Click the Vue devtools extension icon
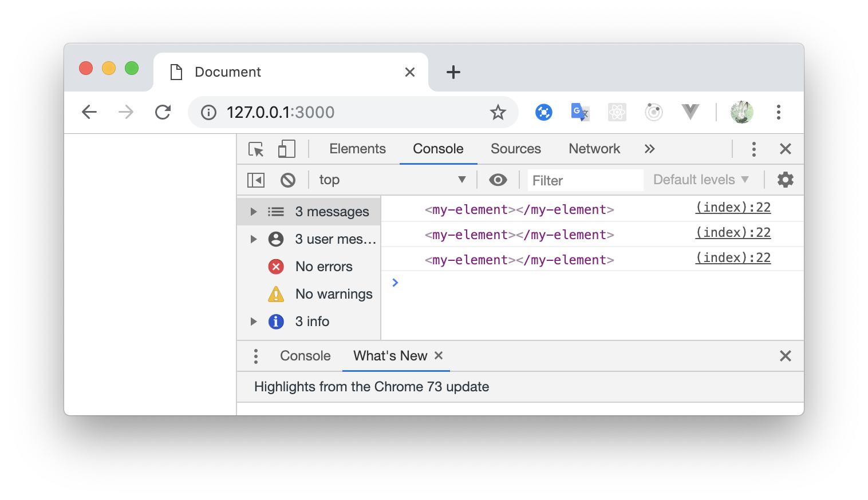Viewport: 868px width, 500px height. pos(691,112)
